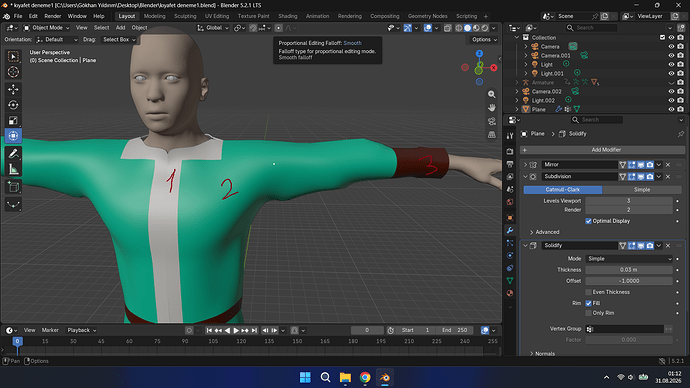Open the Material properties tab
690x388 pixels.
tap(510, 293)
